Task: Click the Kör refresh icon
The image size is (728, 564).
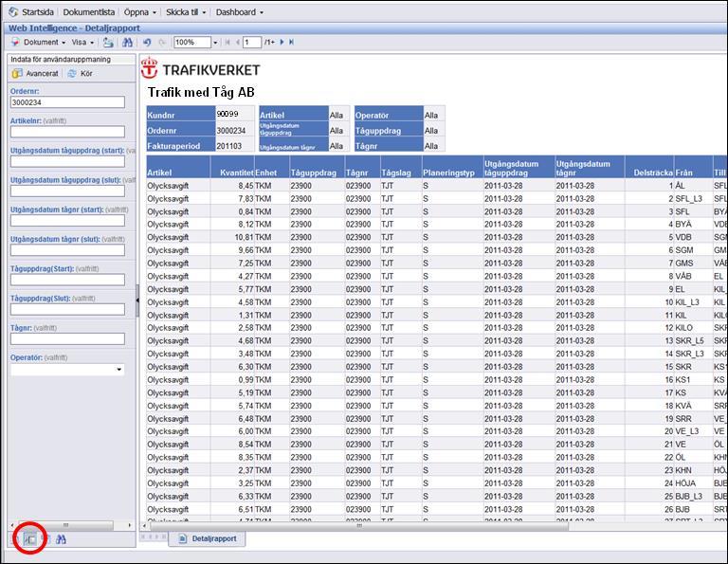Action: tap(72, 73)
